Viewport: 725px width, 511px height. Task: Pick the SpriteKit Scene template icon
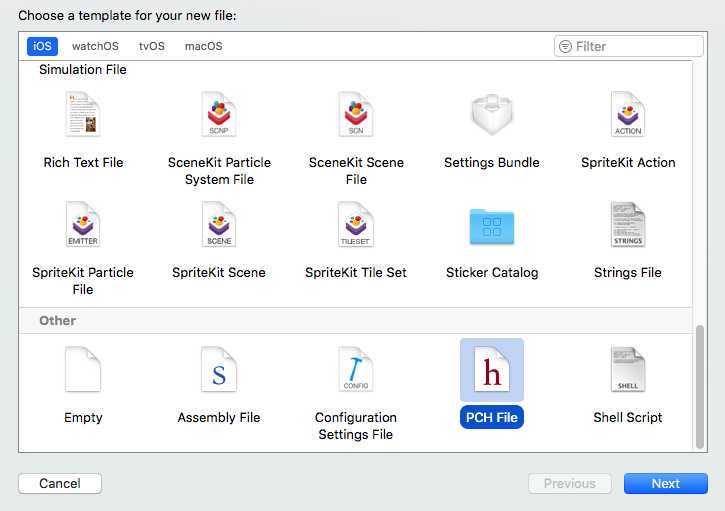tap(219, 224)
